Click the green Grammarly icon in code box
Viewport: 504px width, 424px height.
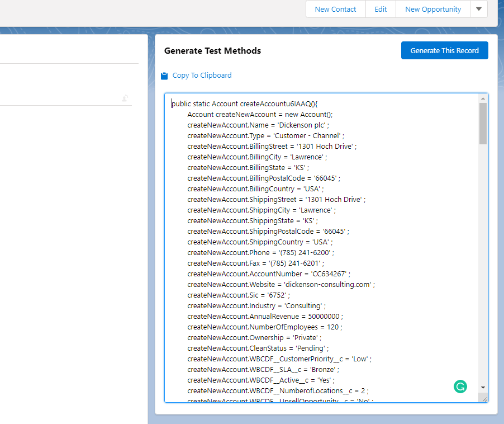[x=460, y=386]
